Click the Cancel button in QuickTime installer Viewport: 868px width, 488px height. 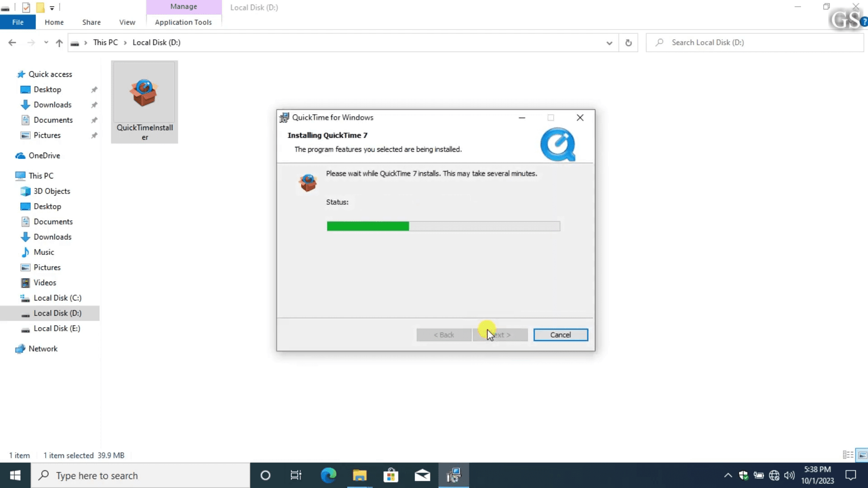click(561, 335)
